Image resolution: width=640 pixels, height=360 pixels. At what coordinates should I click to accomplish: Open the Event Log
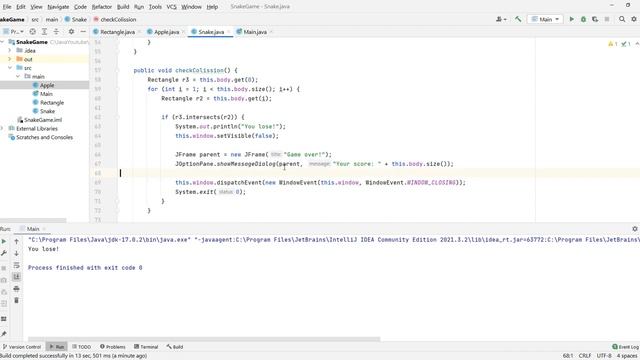(625, 347)
